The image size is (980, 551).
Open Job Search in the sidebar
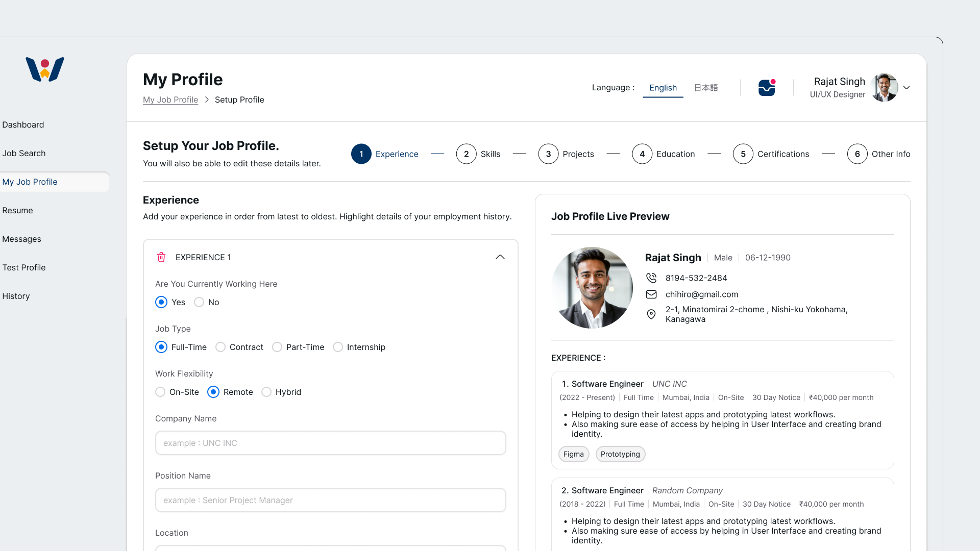click(24, 153)
